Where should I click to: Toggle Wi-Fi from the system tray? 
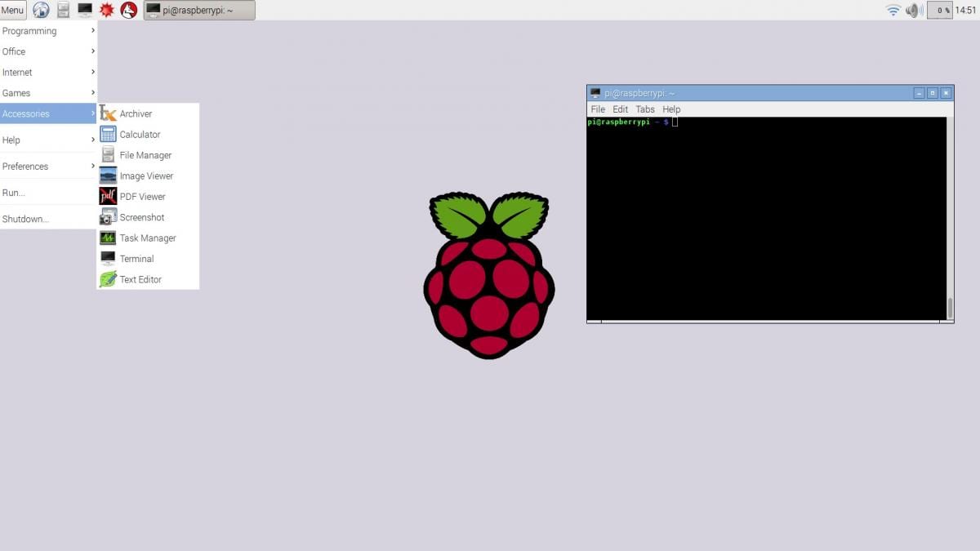[x=893, y=10]
